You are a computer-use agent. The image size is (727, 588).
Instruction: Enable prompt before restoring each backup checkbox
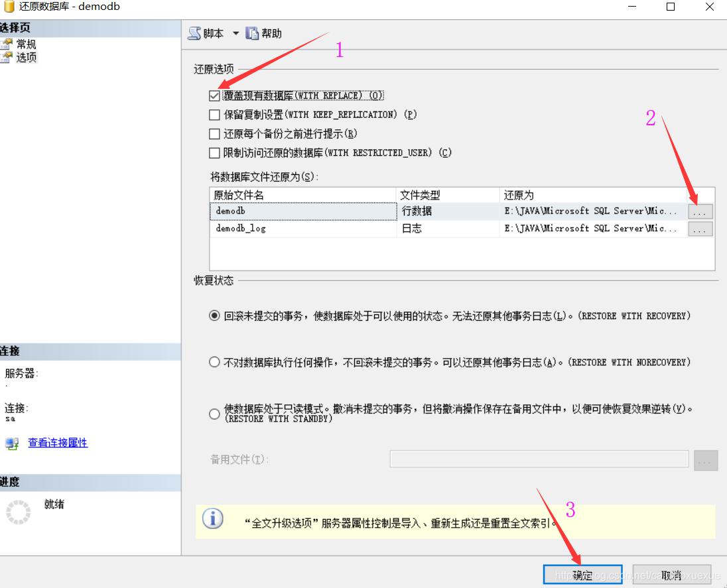tap(214, 134)
